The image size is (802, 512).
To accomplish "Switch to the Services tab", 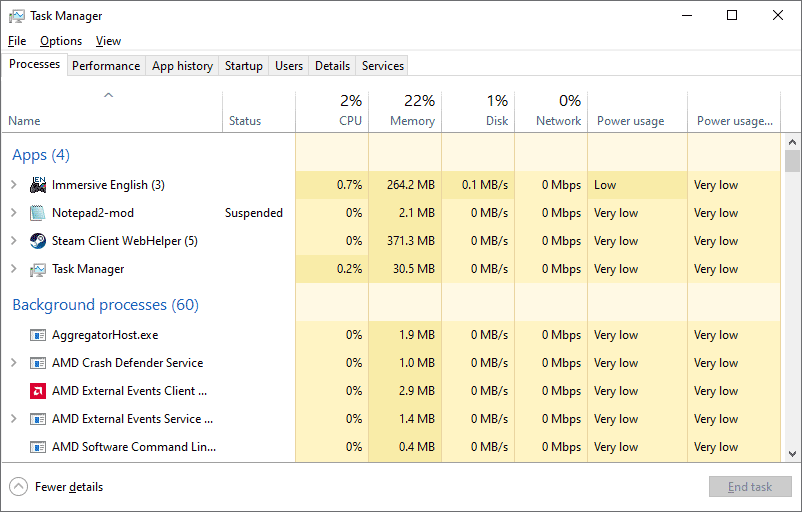I will 383,66.
